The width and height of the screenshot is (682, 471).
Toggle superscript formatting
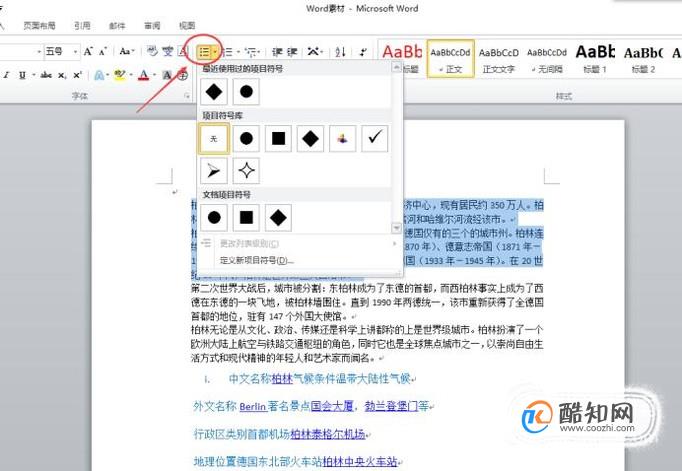tap(77, 75)
